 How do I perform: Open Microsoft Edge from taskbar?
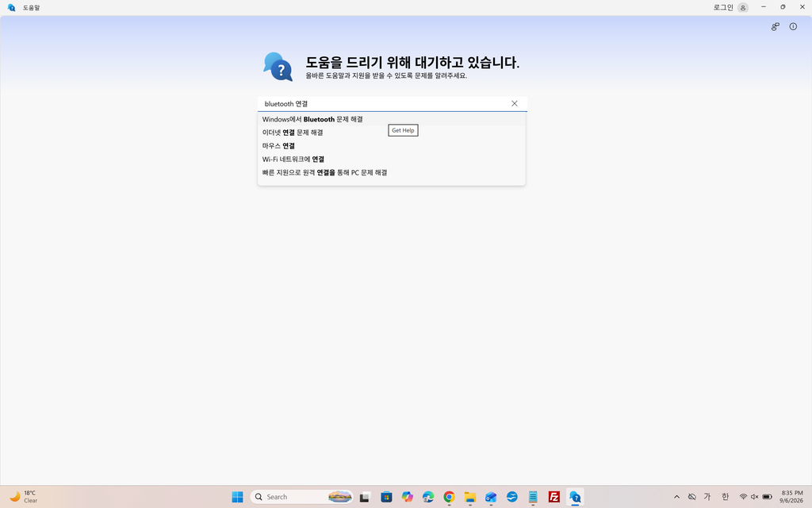tap(428, 497)
